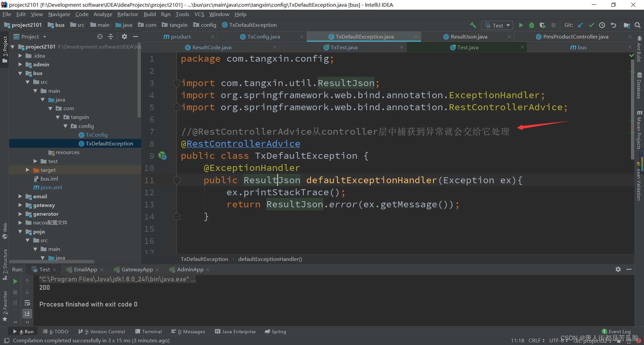Toggle soft-wrap in Run console

pyautogui.click(x=27, y=303)
